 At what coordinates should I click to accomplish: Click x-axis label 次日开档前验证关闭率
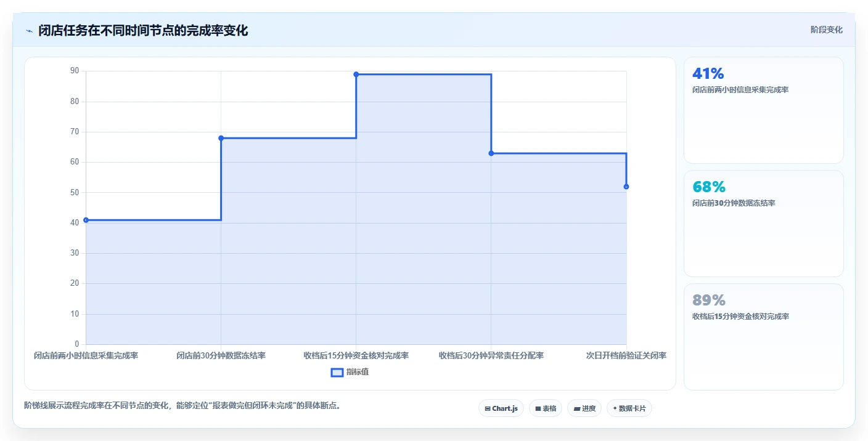pyautogui.click(x=626, y=355)
